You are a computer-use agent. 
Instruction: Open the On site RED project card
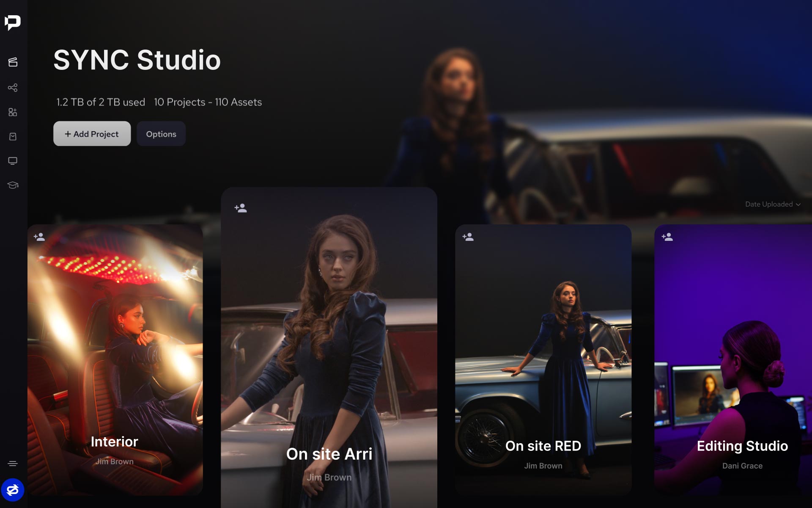(543, 360)
